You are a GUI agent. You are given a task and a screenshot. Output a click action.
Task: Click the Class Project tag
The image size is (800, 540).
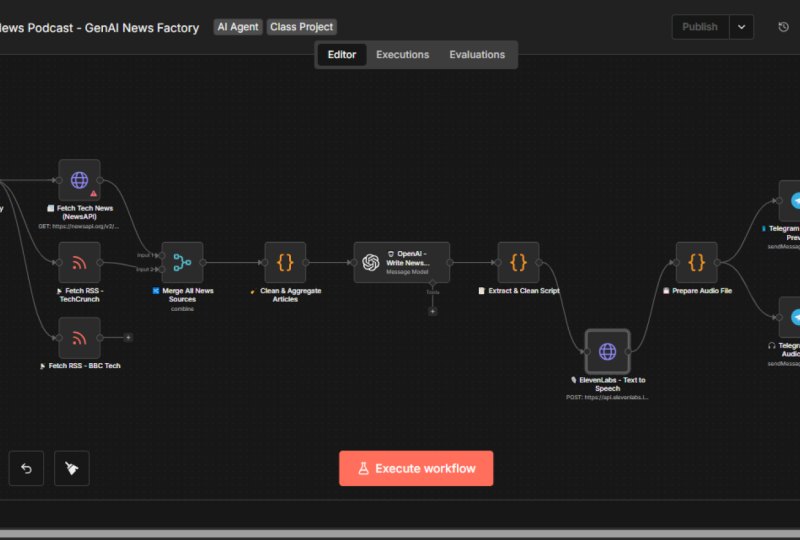(302, 27)
